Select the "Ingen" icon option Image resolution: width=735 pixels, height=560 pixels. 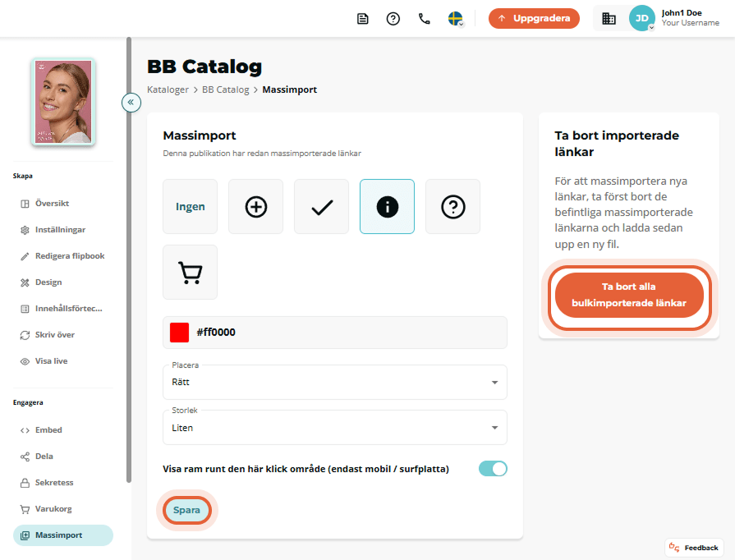pyautogui.click(x=191, y=207)
